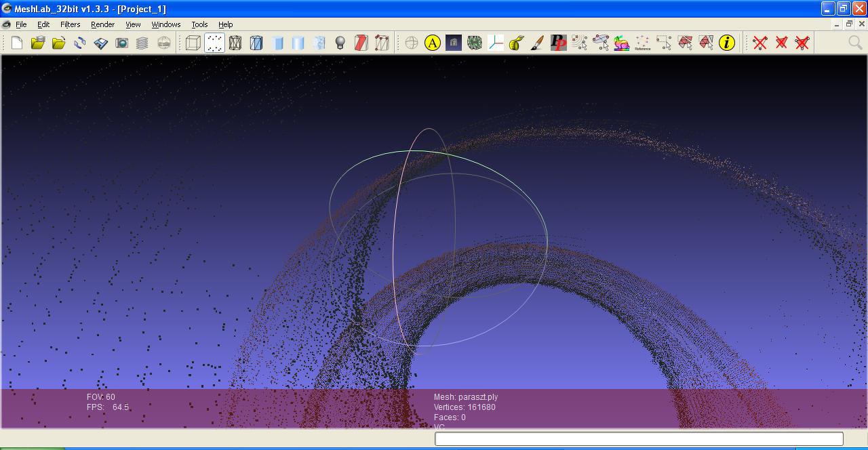Open the dark picture raster tool

(x=454, y=43)
